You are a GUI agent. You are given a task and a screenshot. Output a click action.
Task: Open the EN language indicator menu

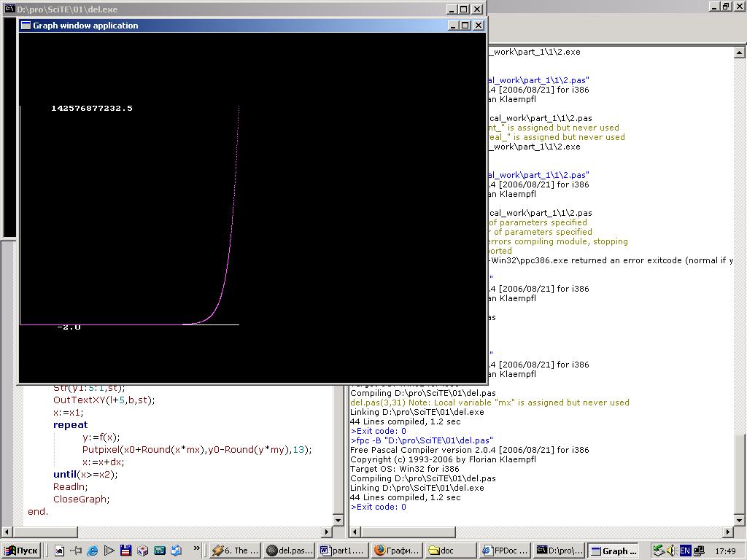[685, 551]
